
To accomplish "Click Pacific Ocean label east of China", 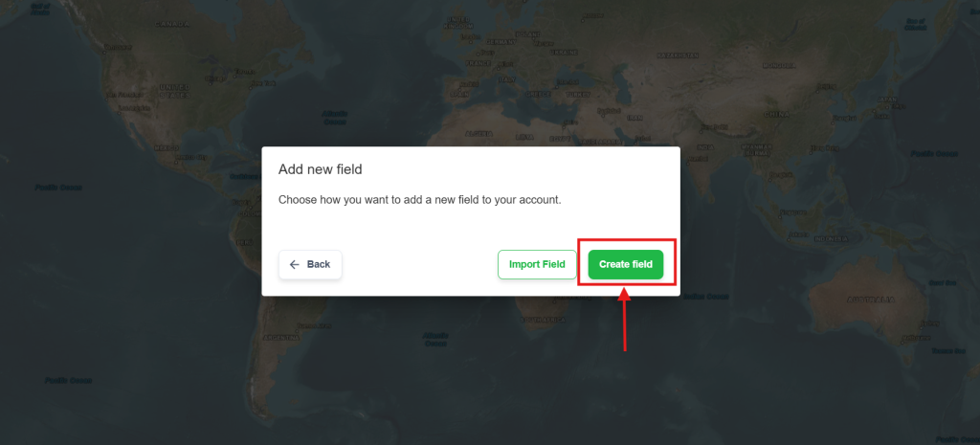I will pos(934,153).
